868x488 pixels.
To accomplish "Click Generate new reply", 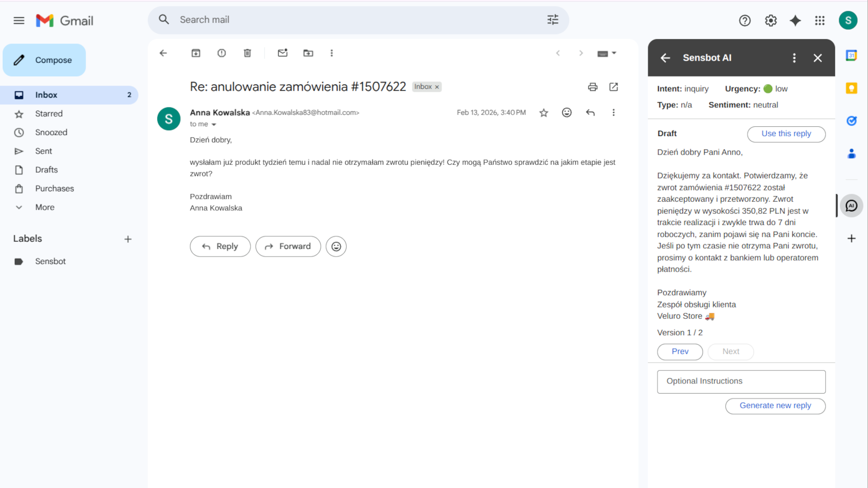I will [775, 406].
